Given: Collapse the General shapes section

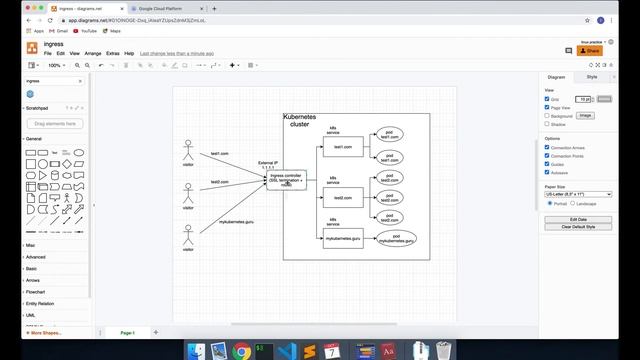Looking at the screenshot, I should click(x=33, y=139).
